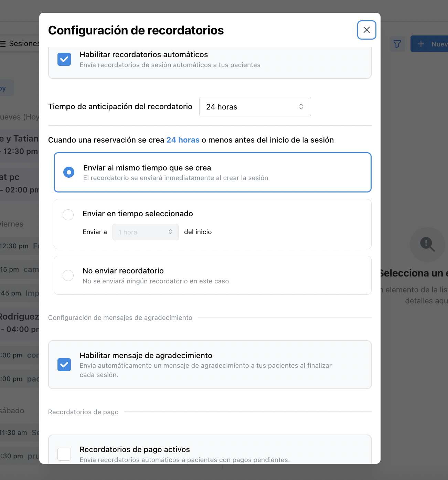Disable Habilitar recordatorios automáticos checkbox
The image size is (448, 480).
(64, 59)
